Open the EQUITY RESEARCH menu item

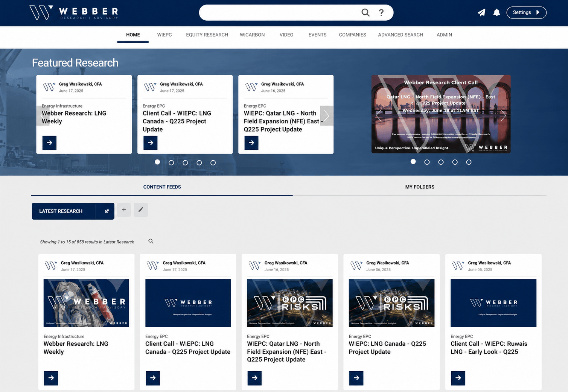click(207, 35)
